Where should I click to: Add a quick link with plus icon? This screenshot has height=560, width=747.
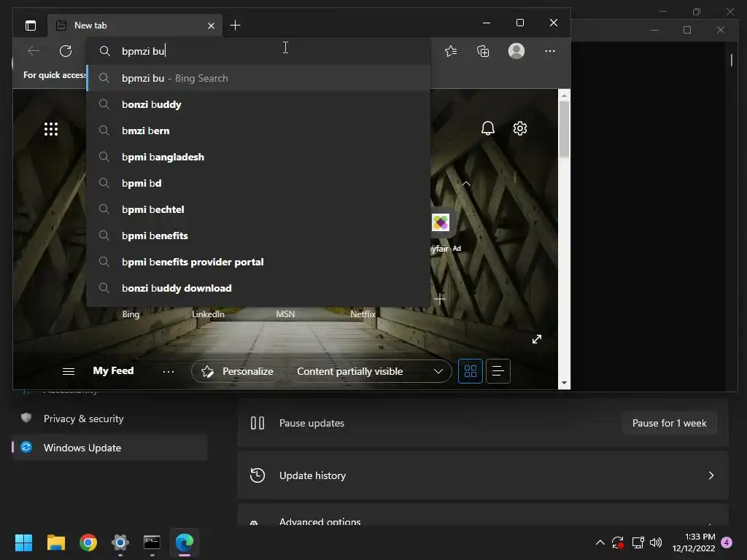[440, 298]
